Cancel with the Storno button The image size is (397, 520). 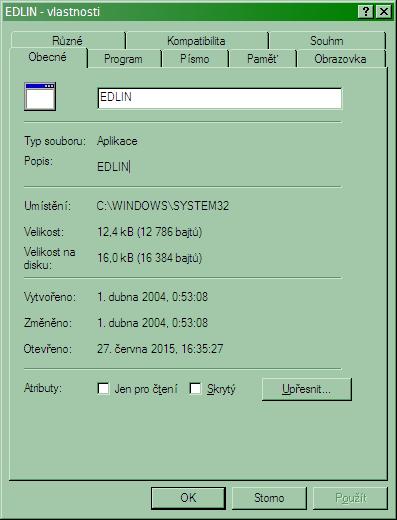click(269, 498)
